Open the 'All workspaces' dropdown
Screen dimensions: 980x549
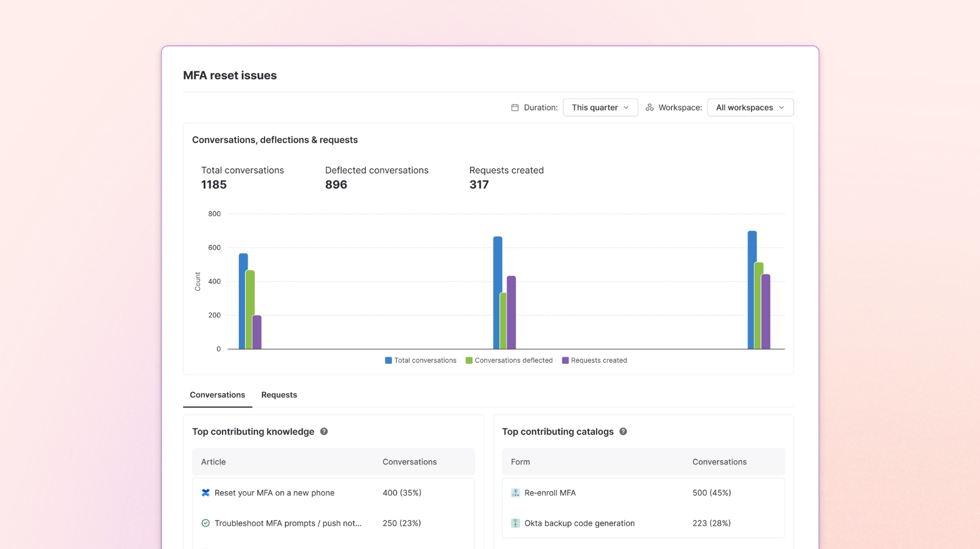[750, 107]
